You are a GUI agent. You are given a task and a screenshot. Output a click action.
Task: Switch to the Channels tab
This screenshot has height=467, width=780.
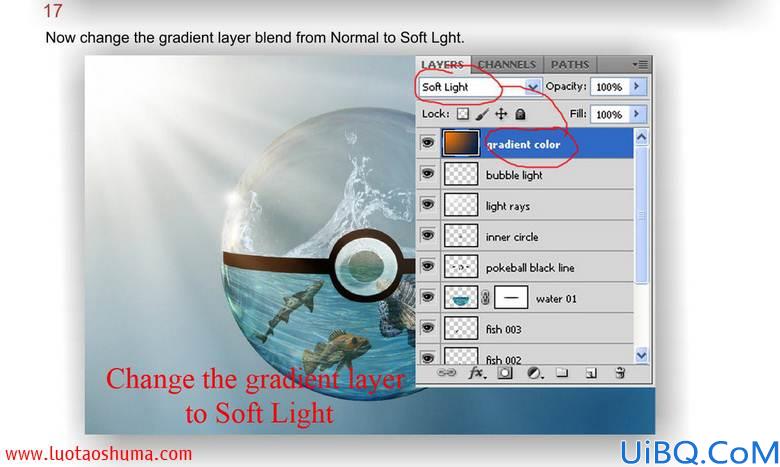coord(507,65)
